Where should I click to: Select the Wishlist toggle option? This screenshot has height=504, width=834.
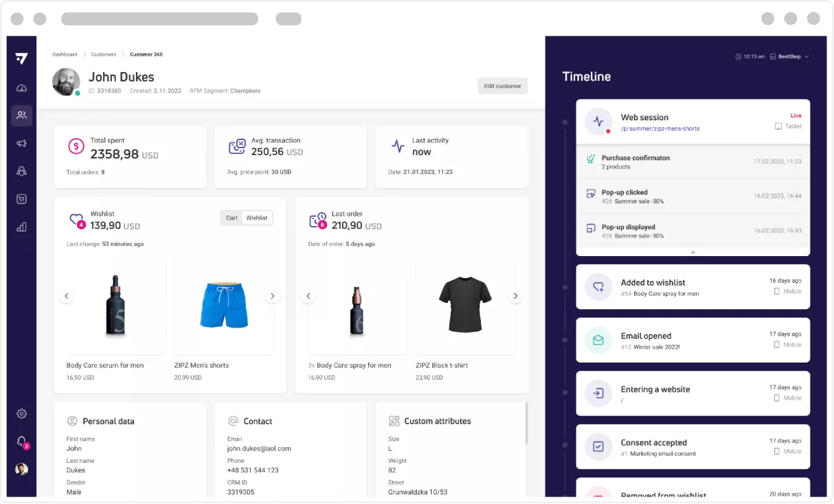coord(257,218)
